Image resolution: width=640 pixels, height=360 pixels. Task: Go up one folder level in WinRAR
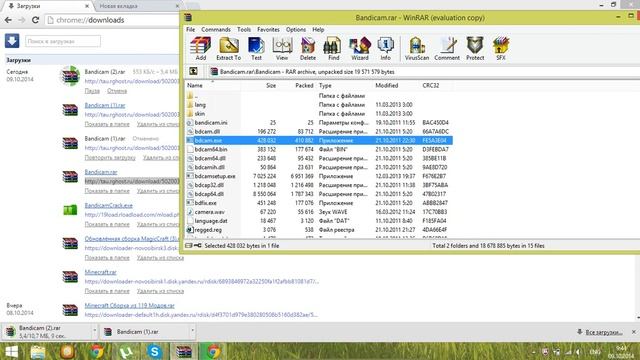coord(193,71)
